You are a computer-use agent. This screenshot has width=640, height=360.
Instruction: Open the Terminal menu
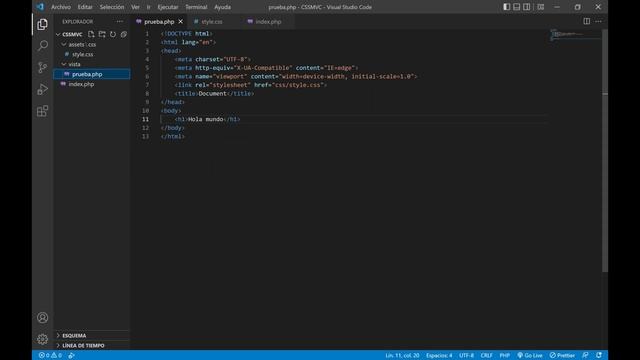(196, 7)
